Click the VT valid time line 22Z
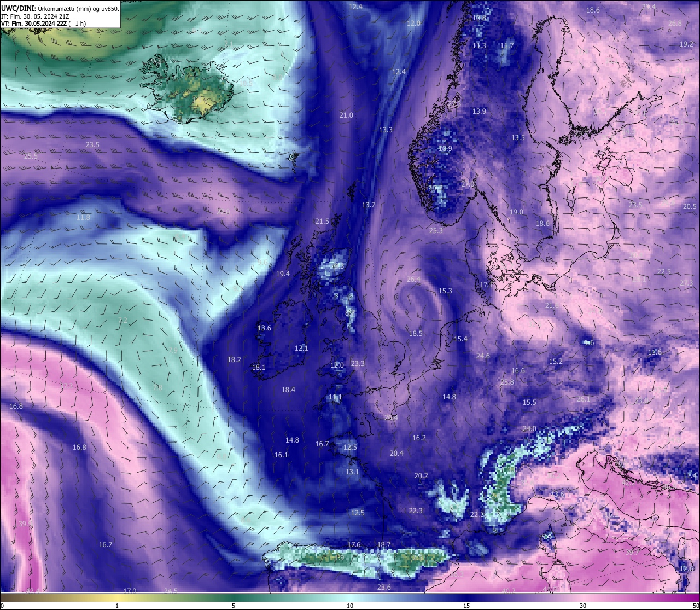Screen dimensions: 700x610 (x=43, y=24)
